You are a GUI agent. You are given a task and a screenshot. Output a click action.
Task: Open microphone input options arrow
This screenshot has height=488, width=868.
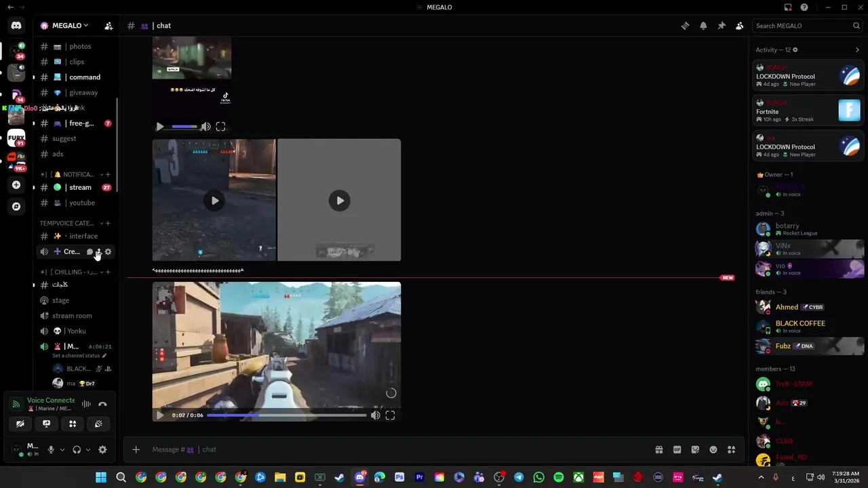(62, 449)
